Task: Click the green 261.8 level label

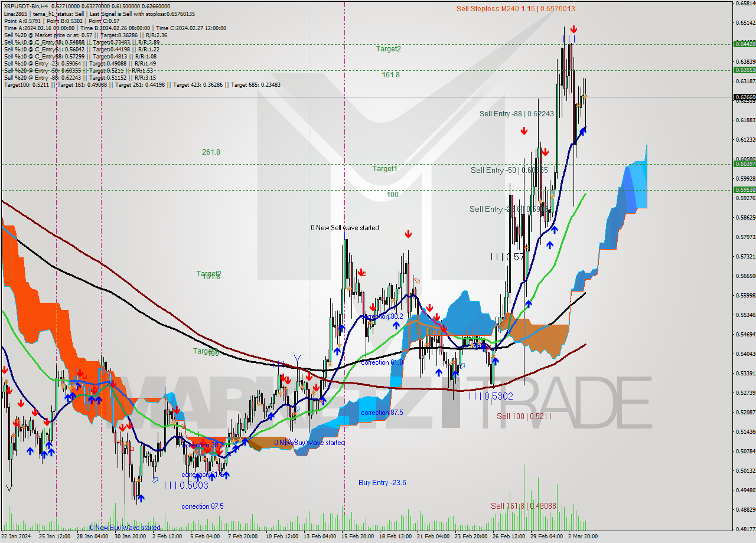Action: click(211, 152)
